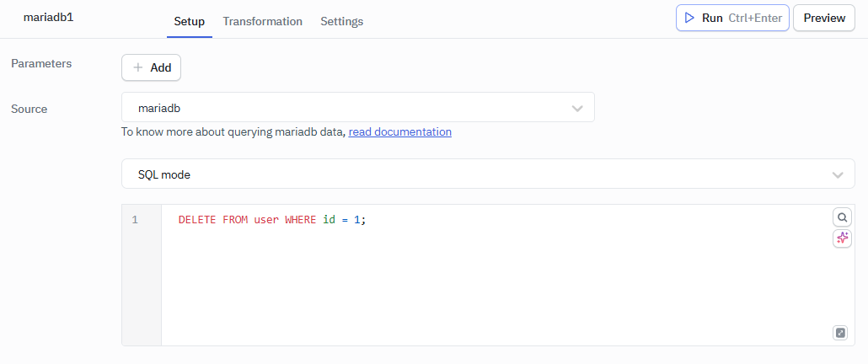Click the DELETE keyword in the query
The image size is (868, 364).
(197, 220)
